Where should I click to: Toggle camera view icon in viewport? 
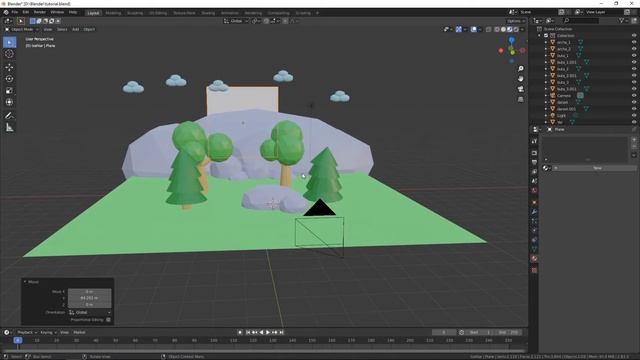(x=520, y=89)
